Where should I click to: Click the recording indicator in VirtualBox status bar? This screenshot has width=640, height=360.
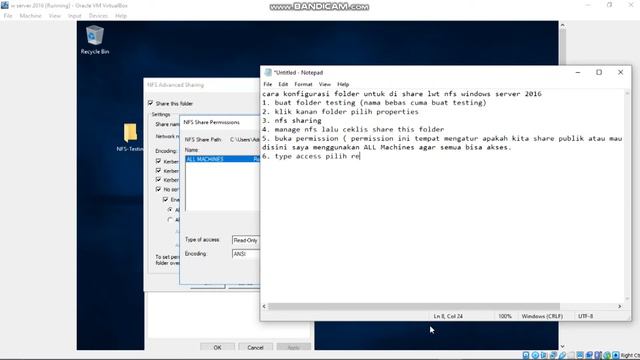click(589, 355)
